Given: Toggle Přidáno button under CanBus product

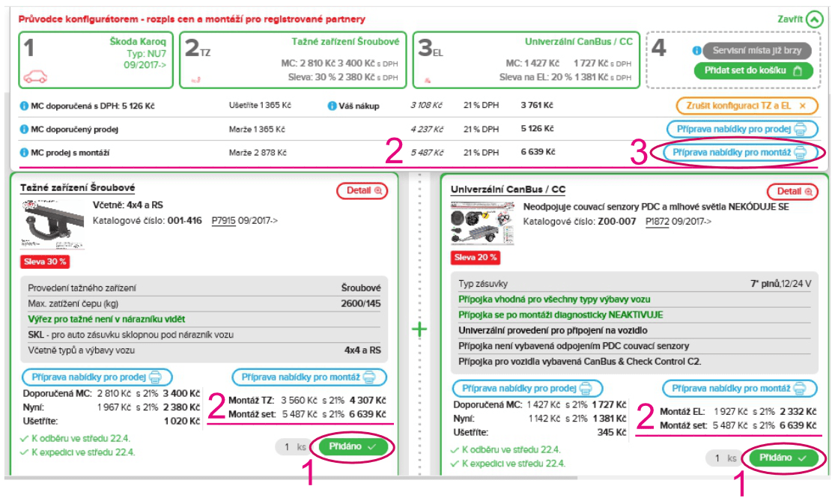Looking at the screenshot, I should pos(784,458).
